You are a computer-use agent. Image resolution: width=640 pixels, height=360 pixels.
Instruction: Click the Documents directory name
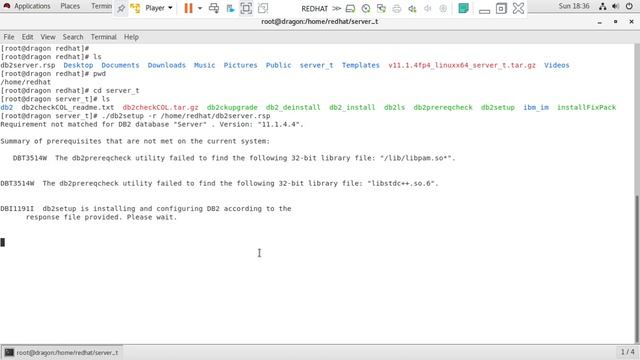pyautogui.click(x=120, y=65)
